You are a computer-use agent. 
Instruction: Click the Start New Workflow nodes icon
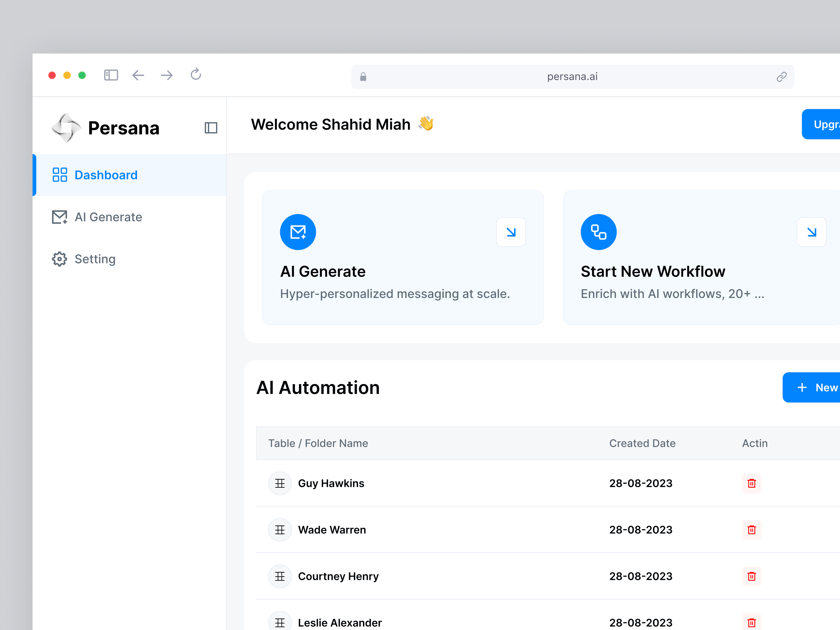tap(598, 232)
